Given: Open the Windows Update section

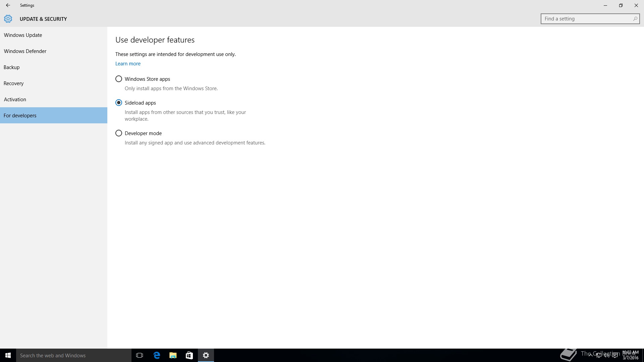Looking at the screenshot, I should 23,35.
